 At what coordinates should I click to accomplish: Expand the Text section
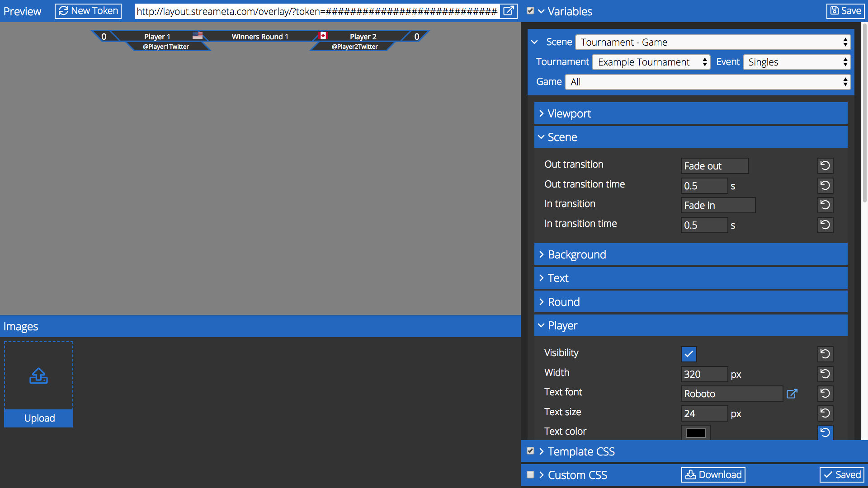tap(691, 278)
